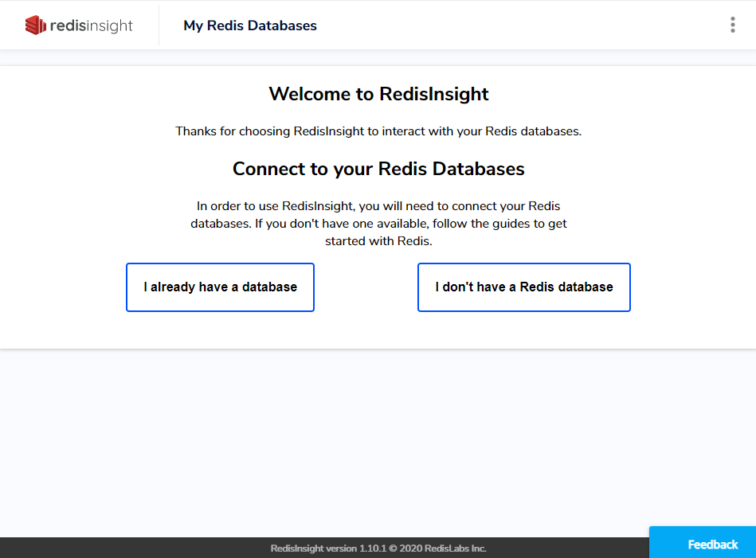Click the RedisInsight version 1.10.1 footer text

point(378,548)
